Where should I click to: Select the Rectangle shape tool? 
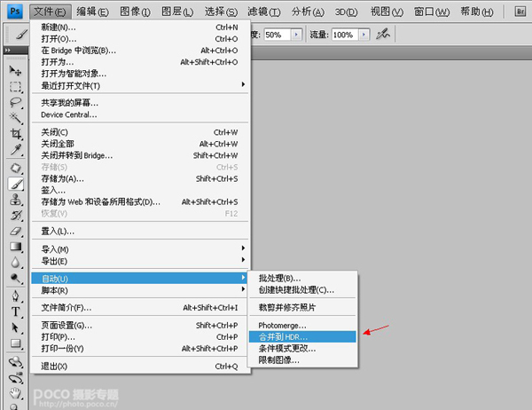point(15,343)
